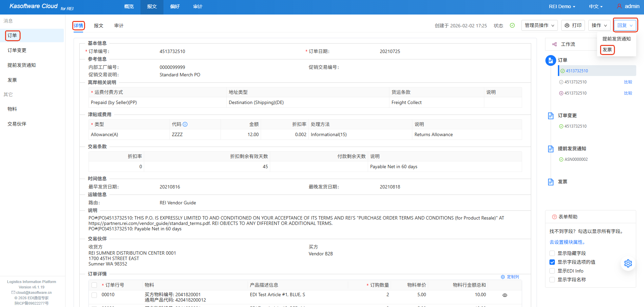Screen dimensions: 644x307
Task: Click the admin user icon
Action: tap(619, 6)
